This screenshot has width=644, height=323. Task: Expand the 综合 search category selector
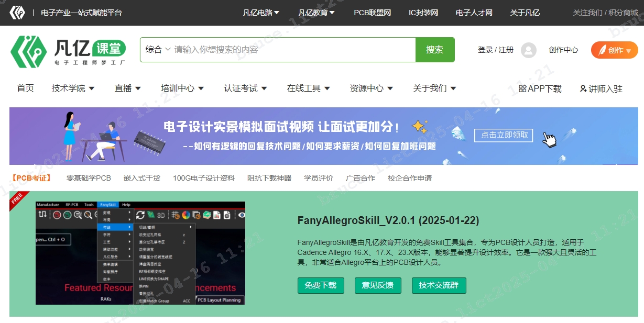(158, 50)
